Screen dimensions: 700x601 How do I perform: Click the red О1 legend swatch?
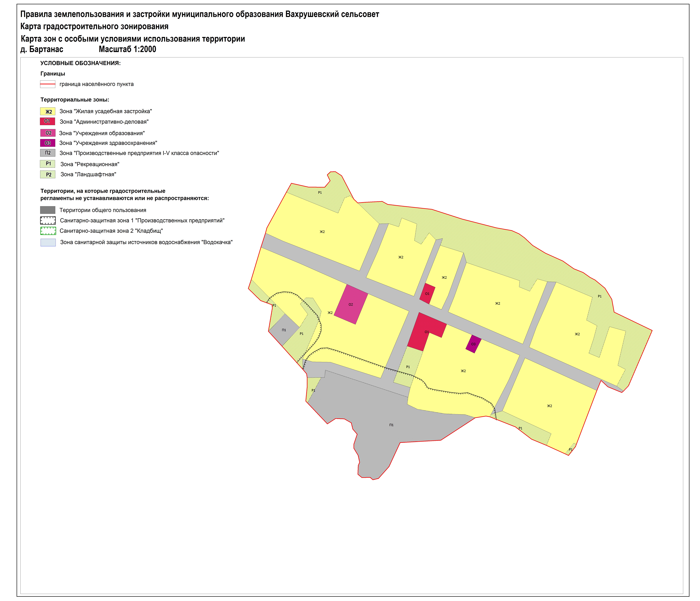click(48, 121)
